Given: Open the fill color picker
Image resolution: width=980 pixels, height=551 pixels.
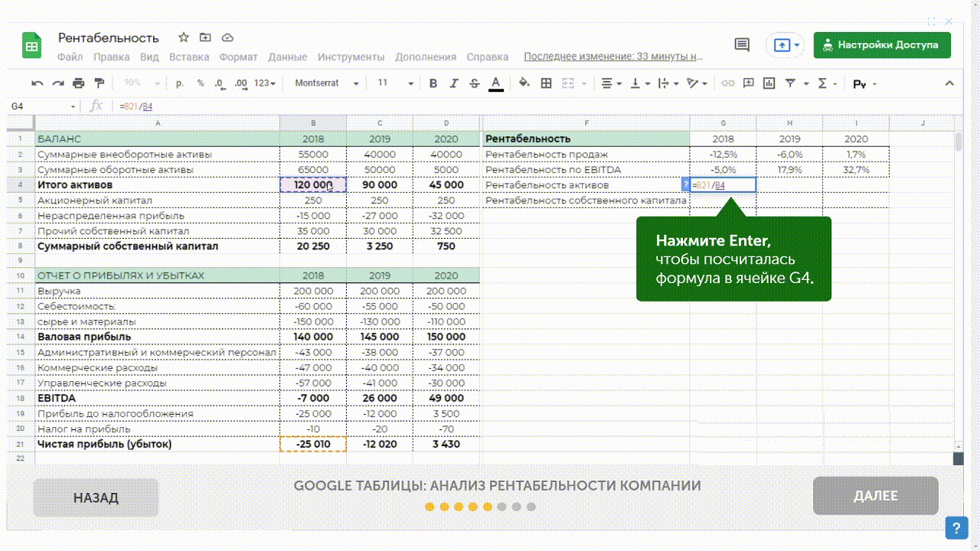Looking at the screenshot, I should 524,83.
